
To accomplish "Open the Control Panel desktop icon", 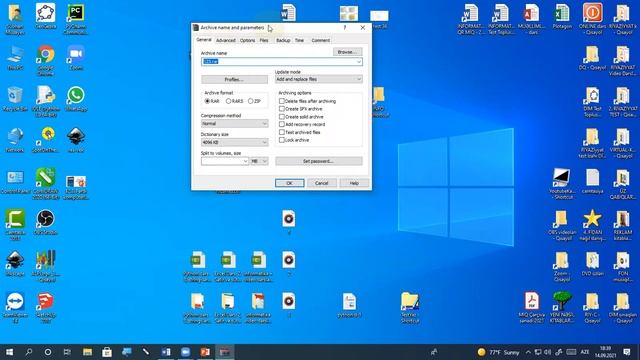I will coord(15,181).
